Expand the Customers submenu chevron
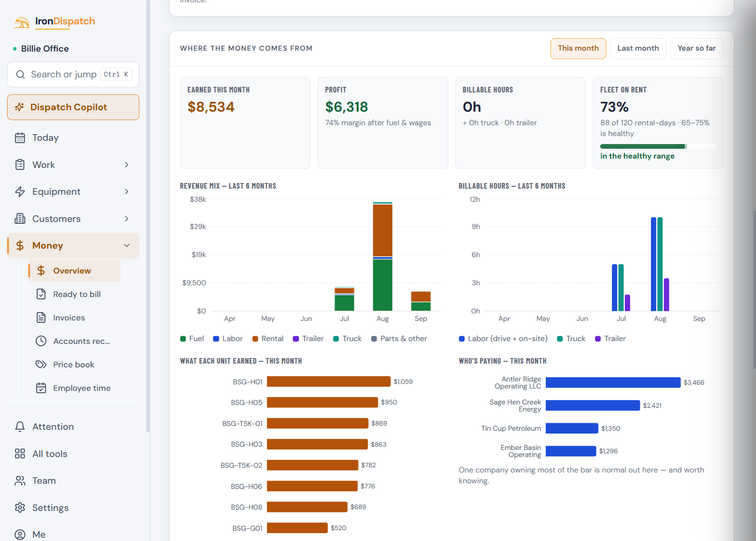756x541 pixels. coord(127,219)
